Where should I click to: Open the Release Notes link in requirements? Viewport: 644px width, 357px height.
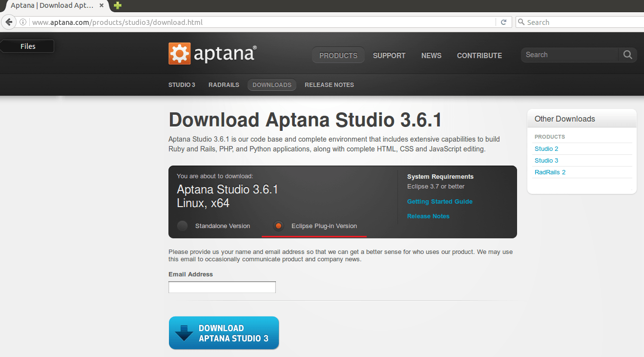point(428,216)
